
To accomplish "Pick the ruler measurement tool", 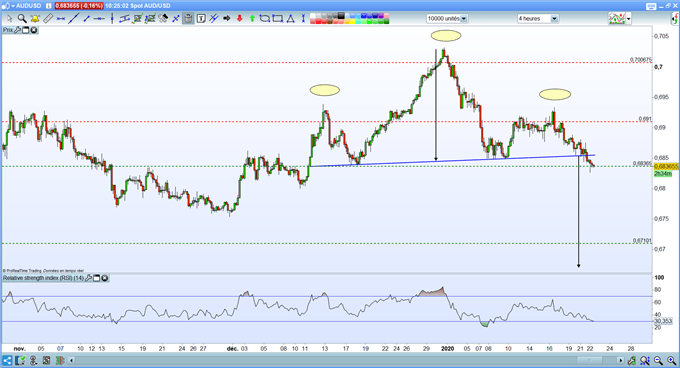I will tap(48, 19).
